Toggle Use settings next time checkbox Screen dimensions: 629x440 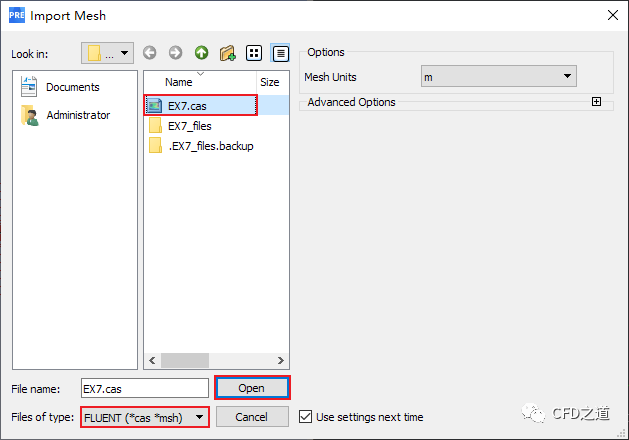tap(305, 417)
